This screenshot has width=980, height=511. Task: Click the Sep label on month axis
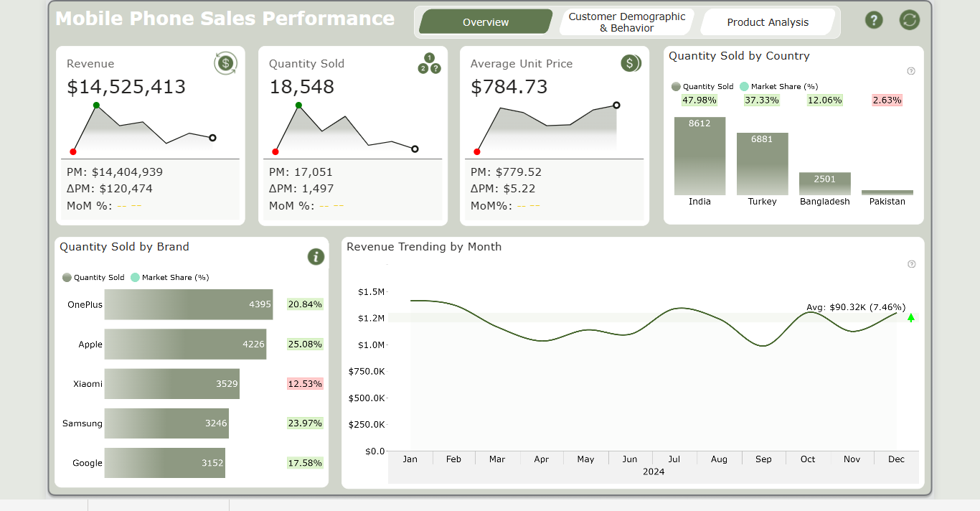[x=763, y=459]
